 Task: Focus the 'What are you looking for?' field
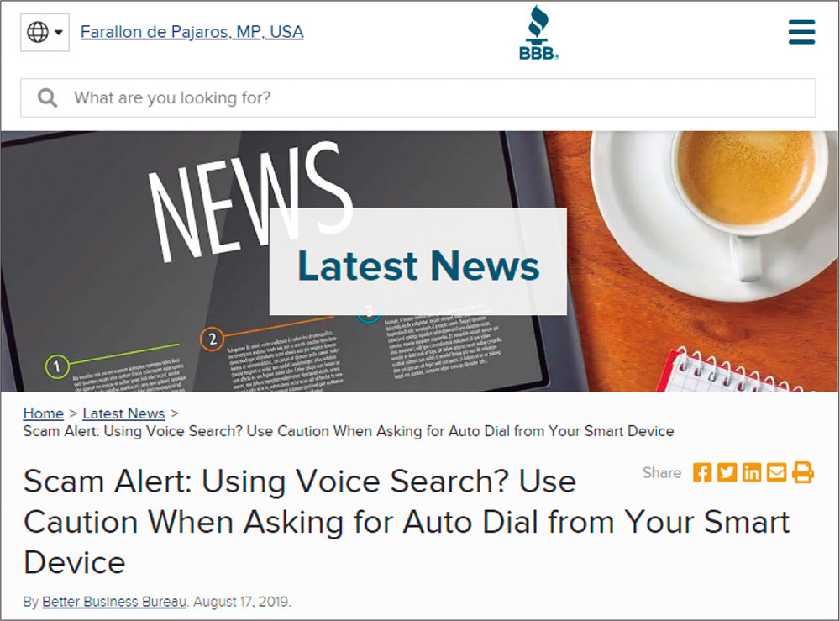(x=417, y=98)
